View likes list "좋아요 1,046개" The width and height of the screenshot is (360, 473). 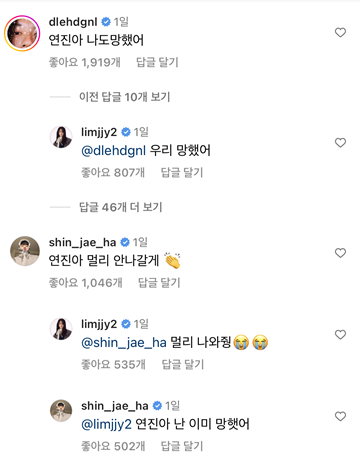pyautogui.click(x=86, y=283)
